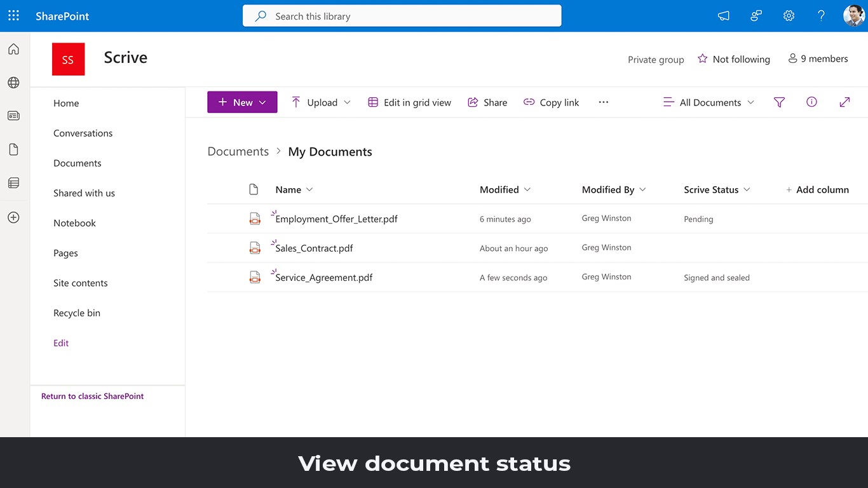
Task: Open the My files page icon
Action: (13, 149)
